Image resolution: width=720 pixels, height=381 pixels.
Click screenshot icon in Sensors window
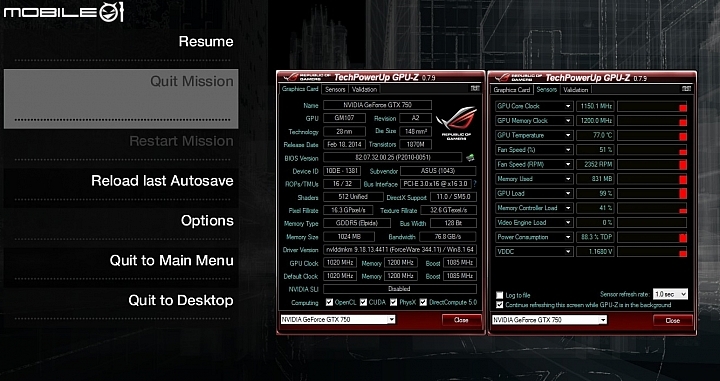[686, 88]
